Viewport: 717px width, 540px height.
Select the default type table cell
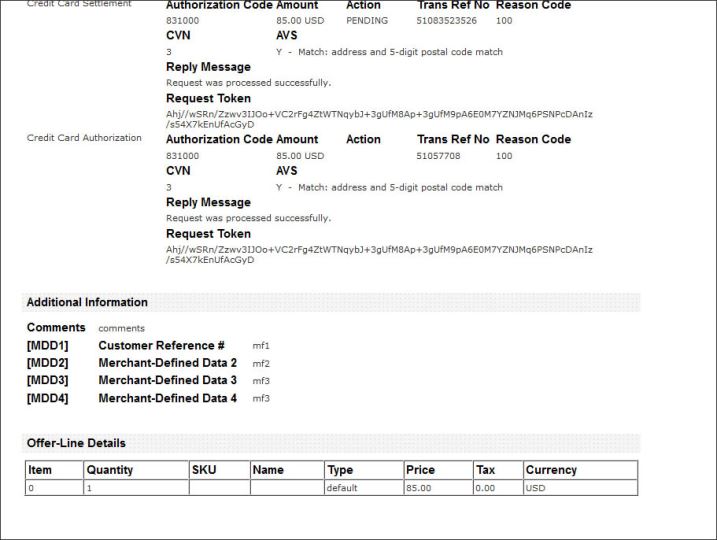tap(342, 488)
